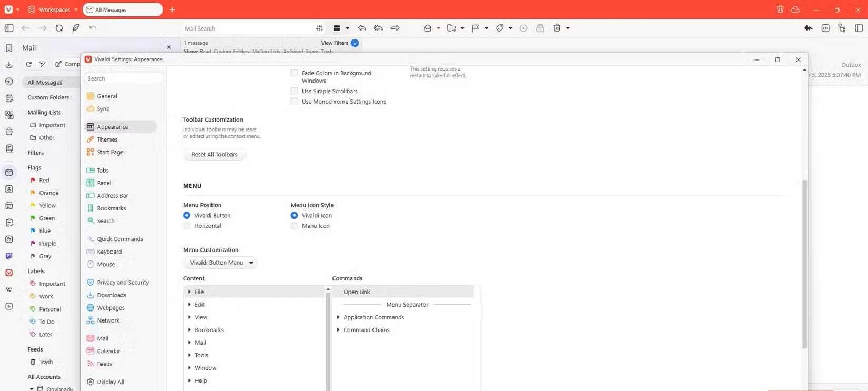Select Vivaldi Icon menu icon style
The width and height of the screenshot is (868, 391).
(x=295, y=215)
